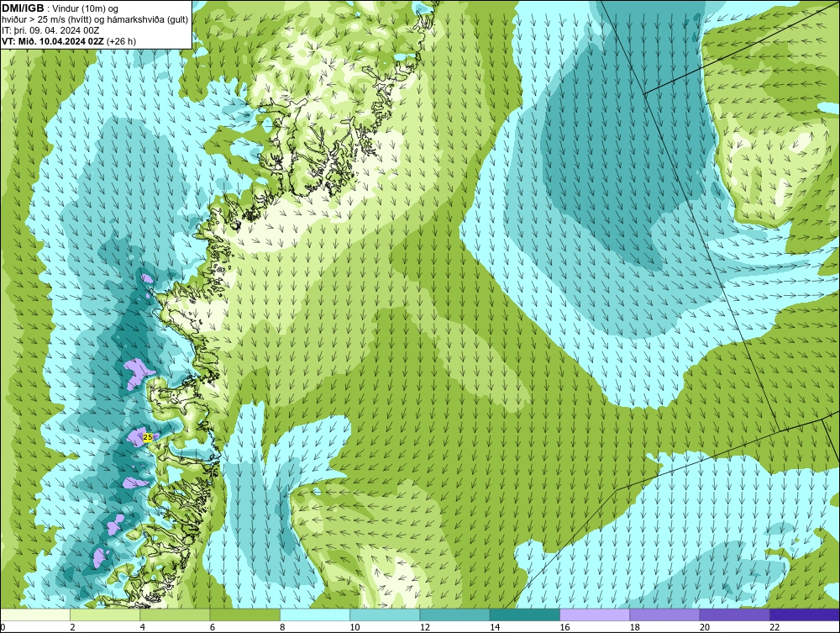Click the scale label 16
Viewport: 840px width, 633px height.
click(564, 628)
